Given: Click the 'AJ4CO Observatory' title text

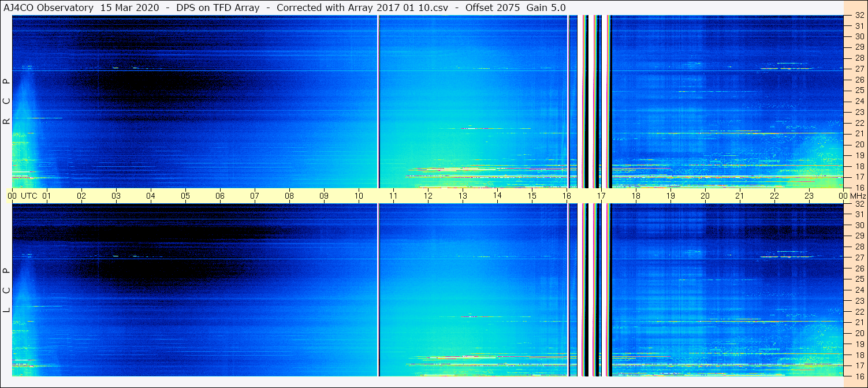Looking at the screenshot, I should coord(49,8).
